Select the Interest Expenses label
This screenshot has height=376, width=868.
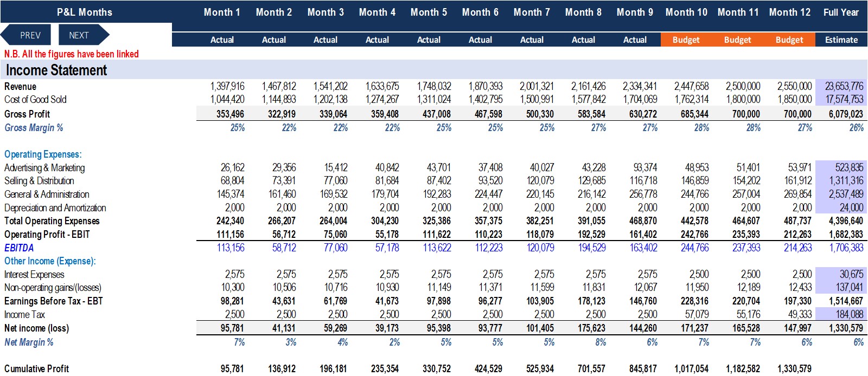coord(34,275)
